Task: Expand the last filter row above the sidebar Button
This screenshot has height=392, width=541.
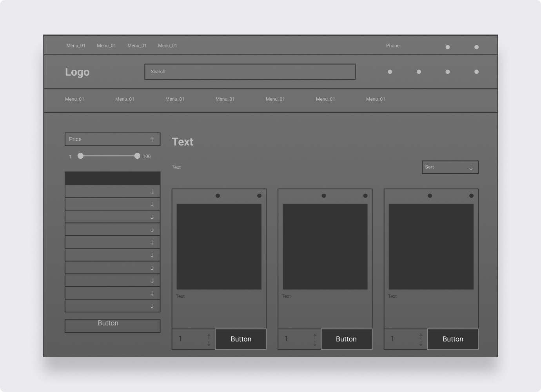Action: pos(113,306)
